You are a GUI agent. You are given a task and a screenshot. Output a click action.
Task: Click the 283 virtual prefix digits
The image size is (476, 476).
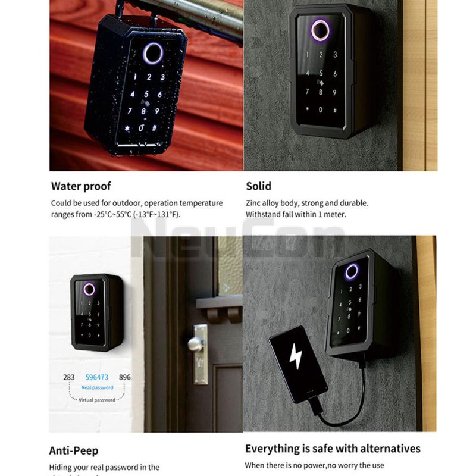click(x=69, y=377)
